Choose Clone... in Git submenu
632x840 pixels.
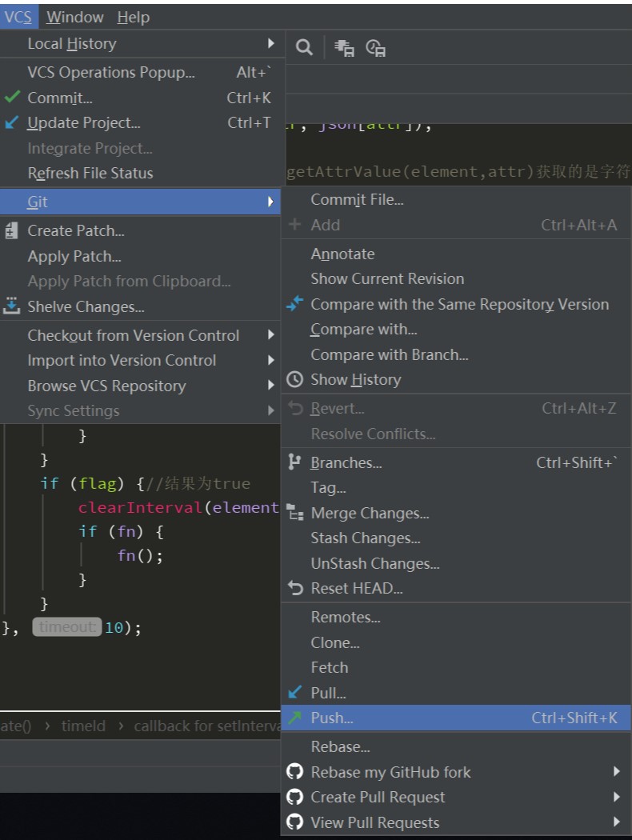456,642
